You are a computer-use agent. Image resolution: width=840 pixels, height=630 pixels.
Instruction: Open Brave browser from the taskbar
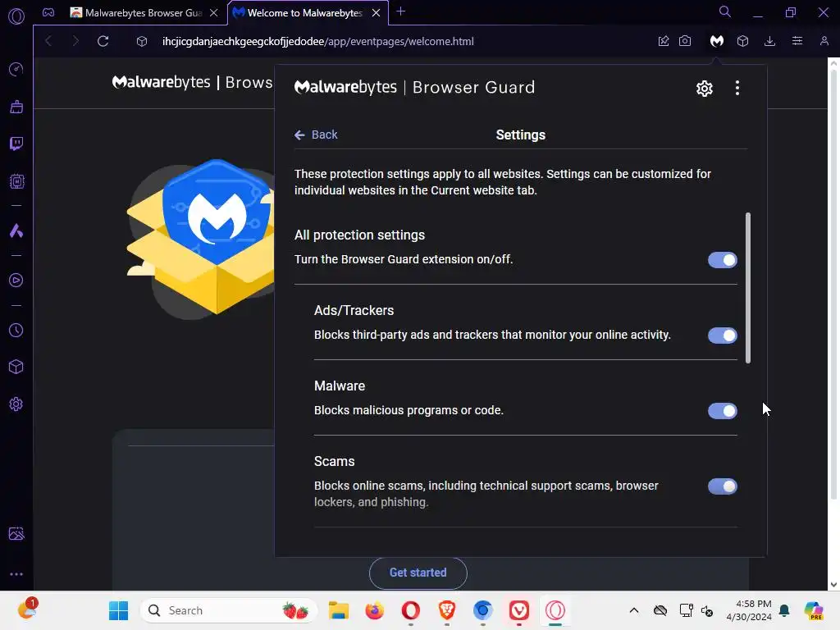447,610
